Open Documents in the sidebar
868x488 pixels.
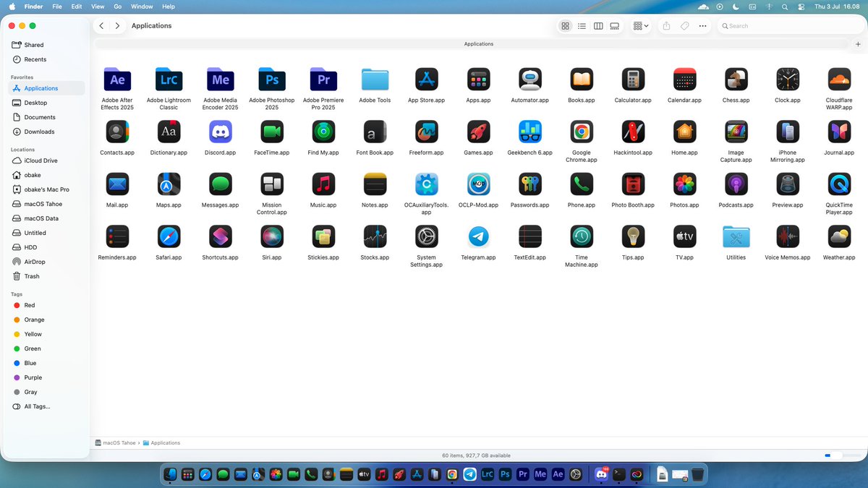(x=46, y=117)
